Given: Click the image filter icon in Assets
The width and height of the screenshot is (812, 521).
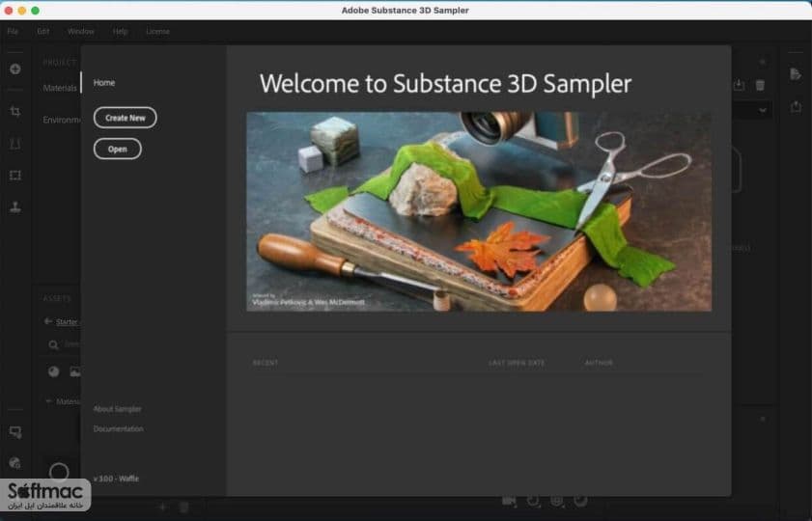Looking at the screenshot, I should [75, 371].
